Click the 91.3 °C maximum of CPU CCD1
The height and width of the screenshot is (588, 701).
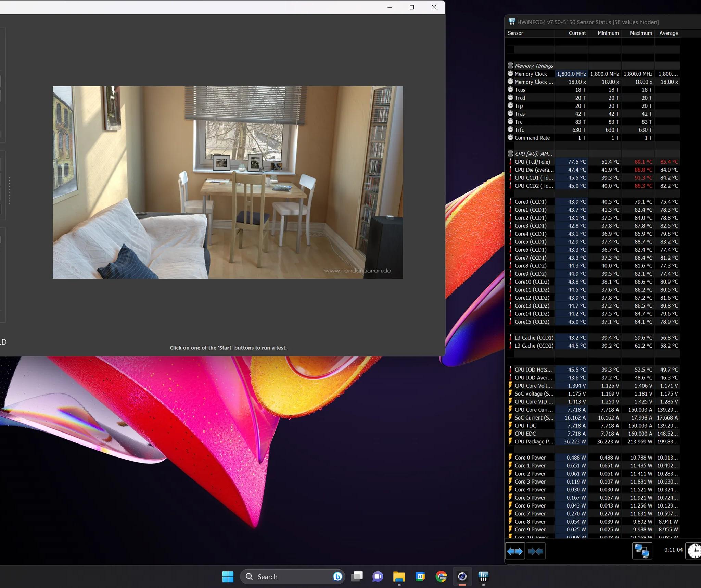(643, 178)
